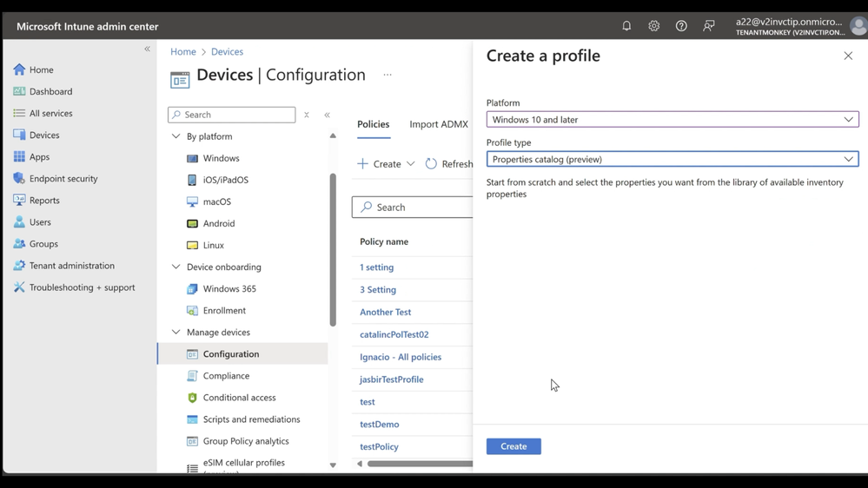Open the Profile type dropdown
This screenshot has height=488, width=868.
673,160
